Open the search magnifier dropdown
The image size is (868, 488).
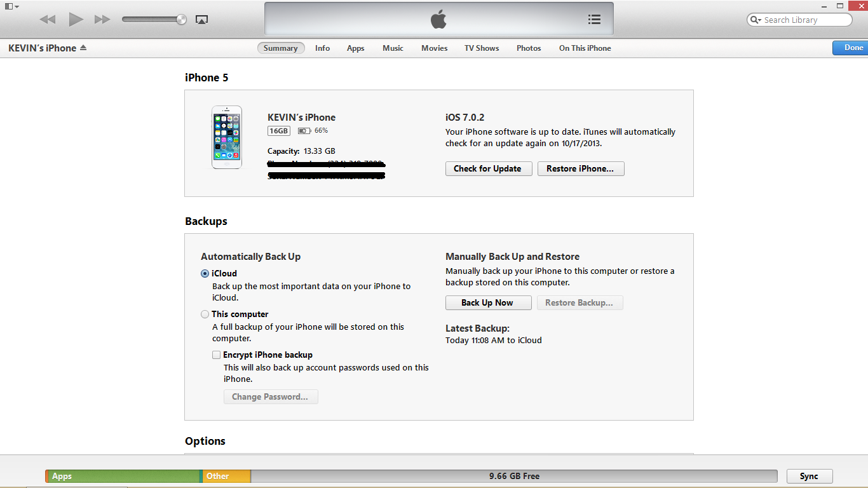click(x=756, y=20)
